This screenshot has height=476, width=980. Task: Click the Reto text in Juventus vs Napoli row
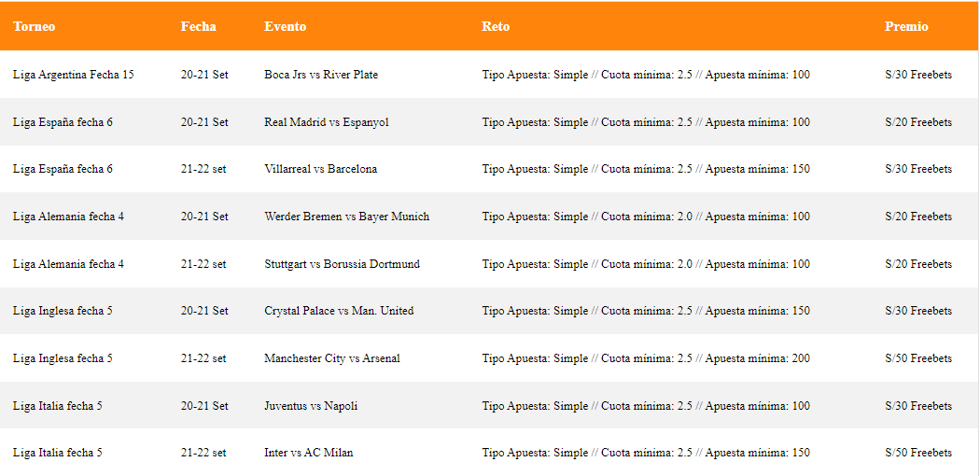coord(646,406)
